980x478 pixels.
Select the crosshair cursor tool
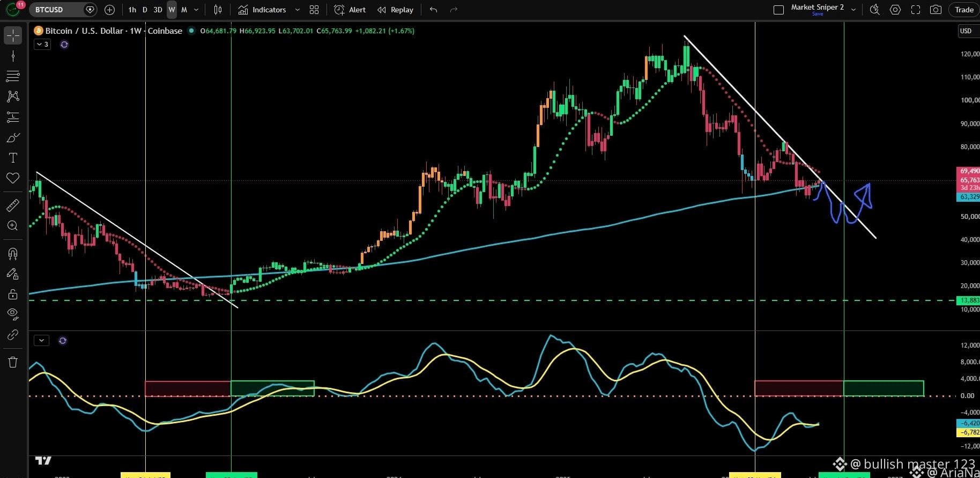(13, 35)
